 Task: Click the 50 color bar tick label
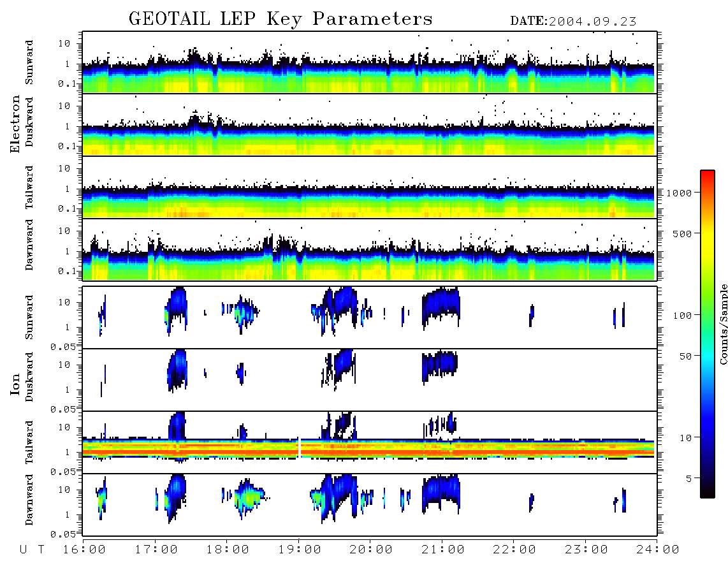[685, 356]
